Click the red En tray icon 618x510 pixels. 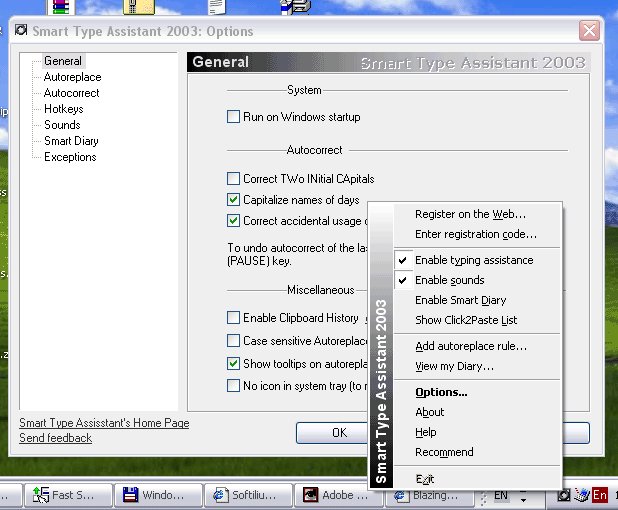tap(599, 495)
